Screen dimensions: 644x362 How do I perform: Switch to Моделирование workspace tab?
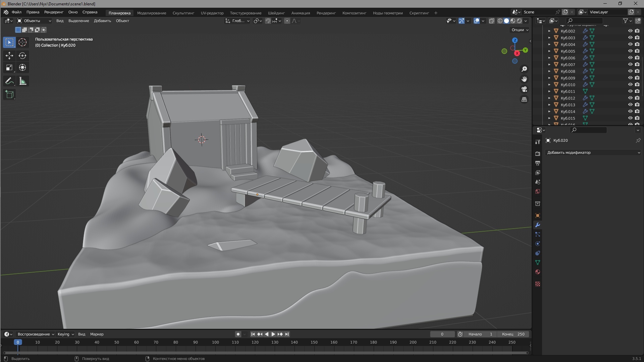152,13
